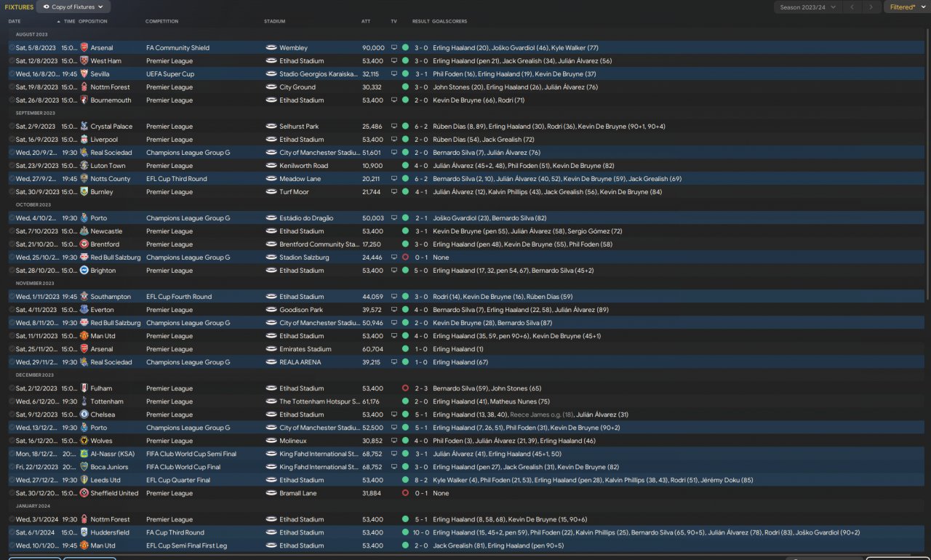Click the Luton Town badge icon

click(84, 166)
